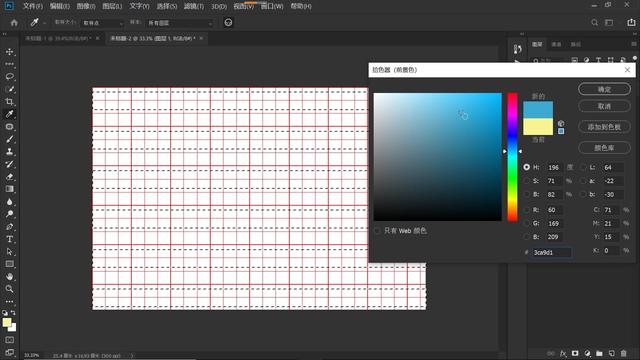Viewport: 640px width, 360px height.
Task: Select the Lasso tool
Action: 9,77
